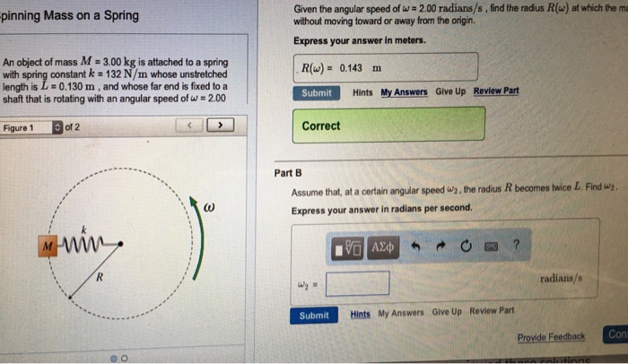Screen dimensions: 628x364
Task: Click the 'Spinning Mass on a Spring' title
Action: (x=70, y=15)
